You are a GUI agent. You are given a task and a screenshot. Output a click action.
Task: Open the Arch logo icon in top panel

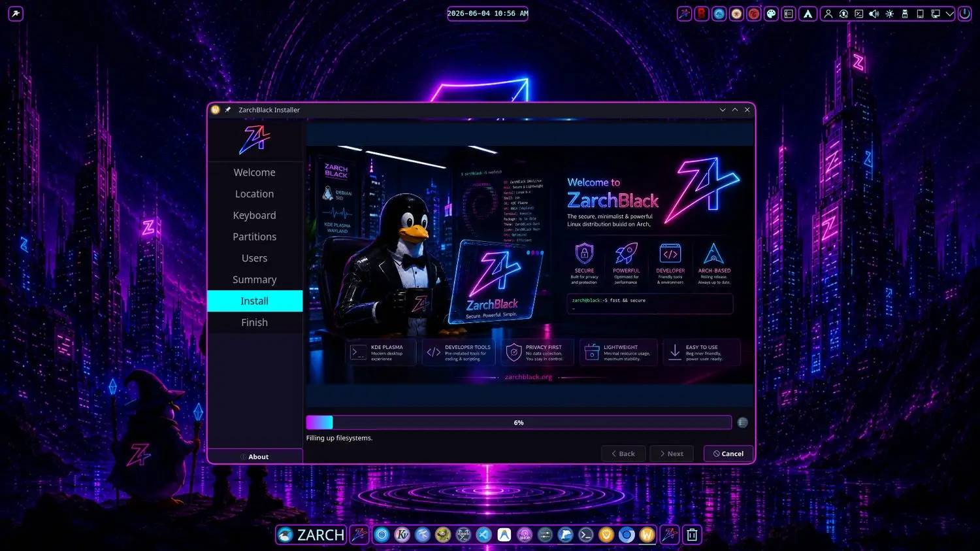pyautogui.click(x=808, y=14)
